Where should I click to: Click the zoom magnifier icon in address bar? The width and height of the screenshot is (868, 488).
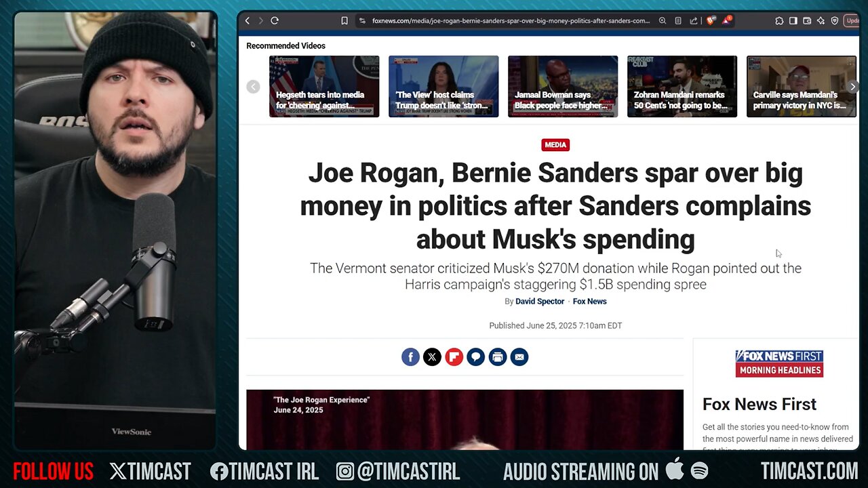click(x=663, y=21)
